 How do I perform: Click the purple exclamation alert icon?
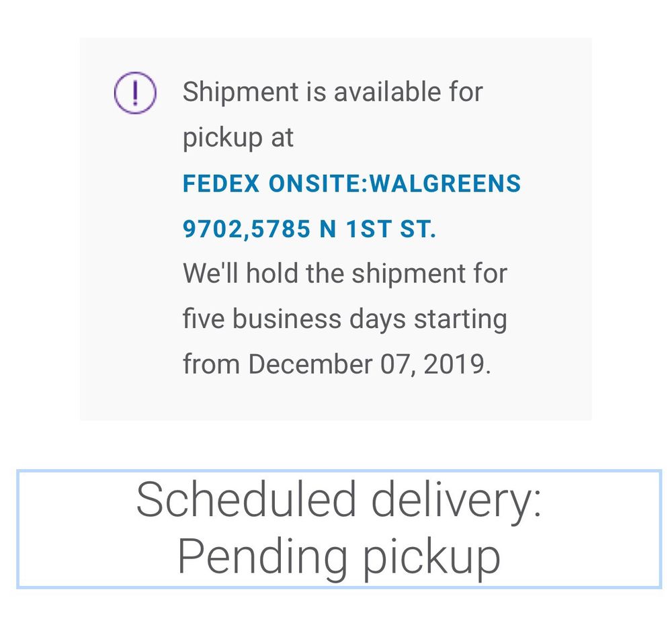pos(134,93)
